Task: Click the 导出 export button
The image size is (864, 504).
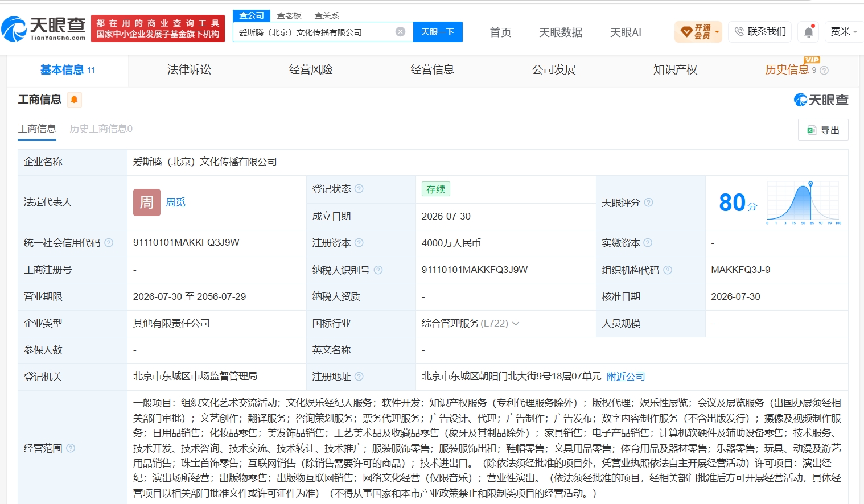Action: pos(823,130)
